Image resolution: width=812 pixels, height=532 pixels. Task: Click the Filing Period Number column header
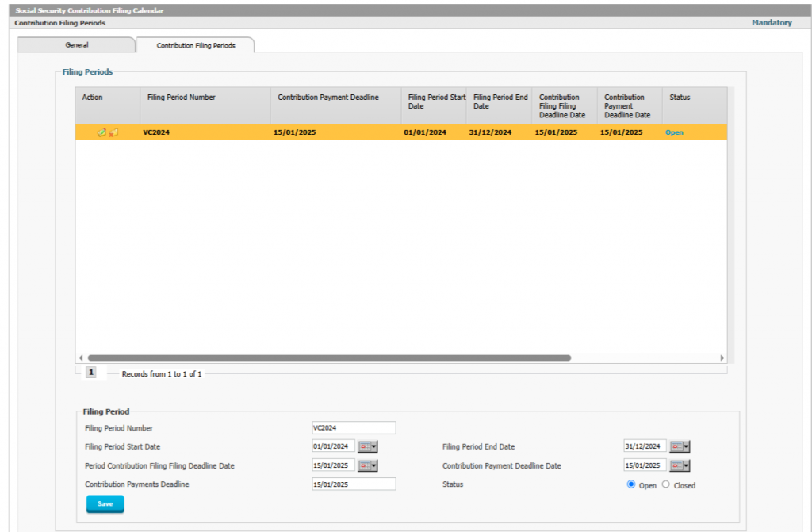click(x=205, y=105)
